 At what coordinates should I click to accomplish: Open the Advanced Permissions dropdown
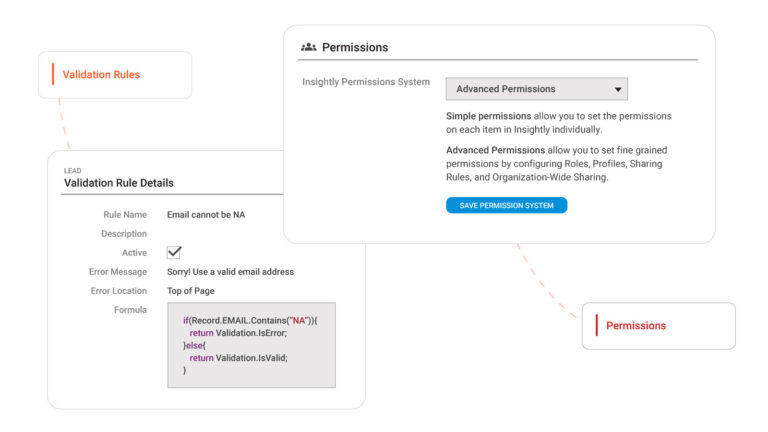[536, 89]
